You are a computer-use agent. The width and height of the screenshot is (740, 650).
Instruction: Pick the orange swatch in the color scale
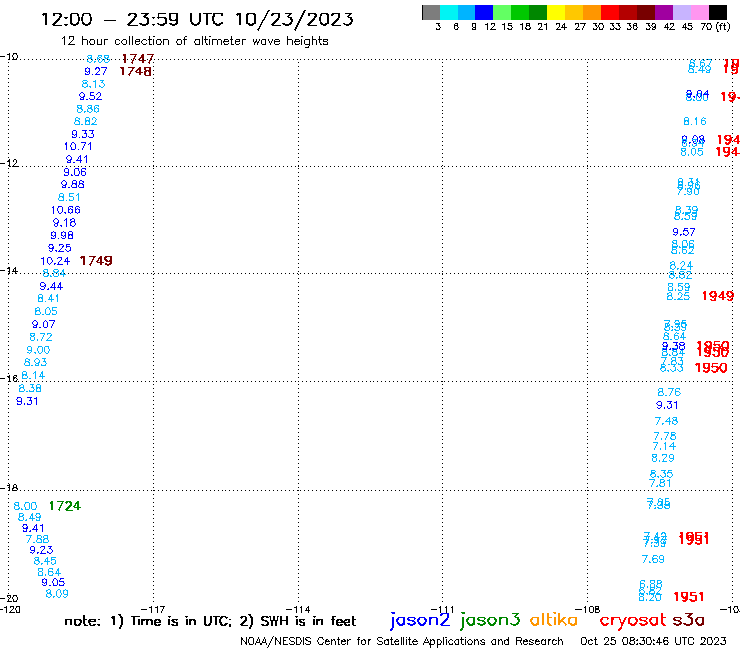click(x=592, y=12)
